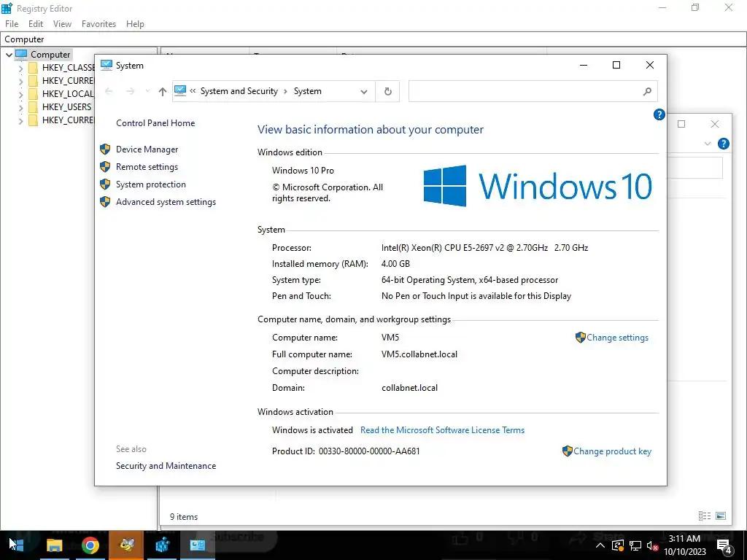Click the search magnifier icon
This screenshot has height=560, width=747.
coord(647,91)
